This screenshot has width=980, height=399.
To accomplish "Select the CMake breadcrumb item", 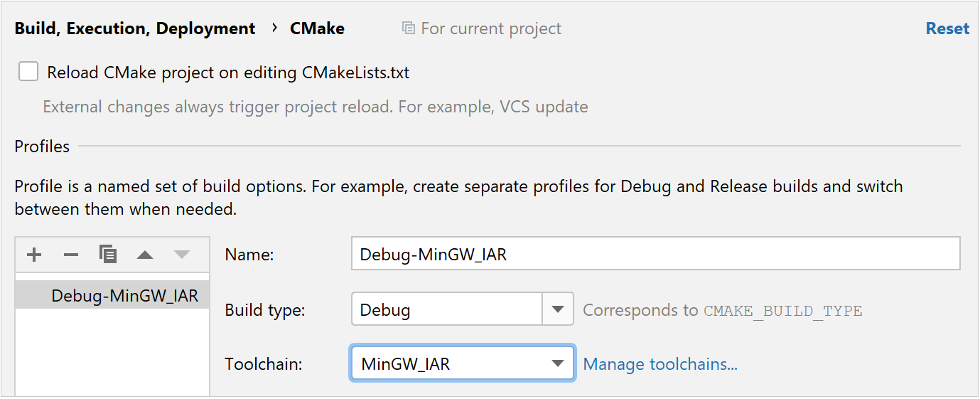I will (317, 28).
